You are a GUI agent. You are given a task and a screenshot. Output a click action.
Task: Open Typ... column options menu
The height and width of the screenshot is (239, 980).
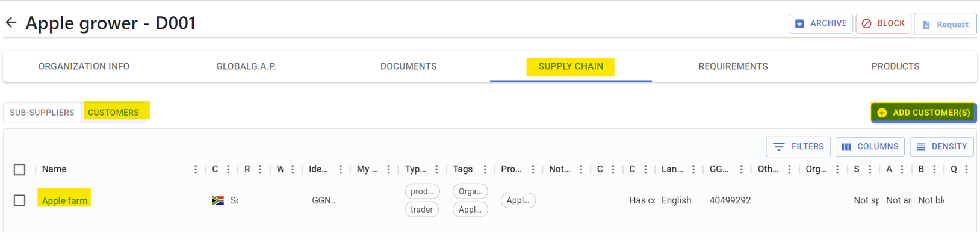(x=437, y=169)
